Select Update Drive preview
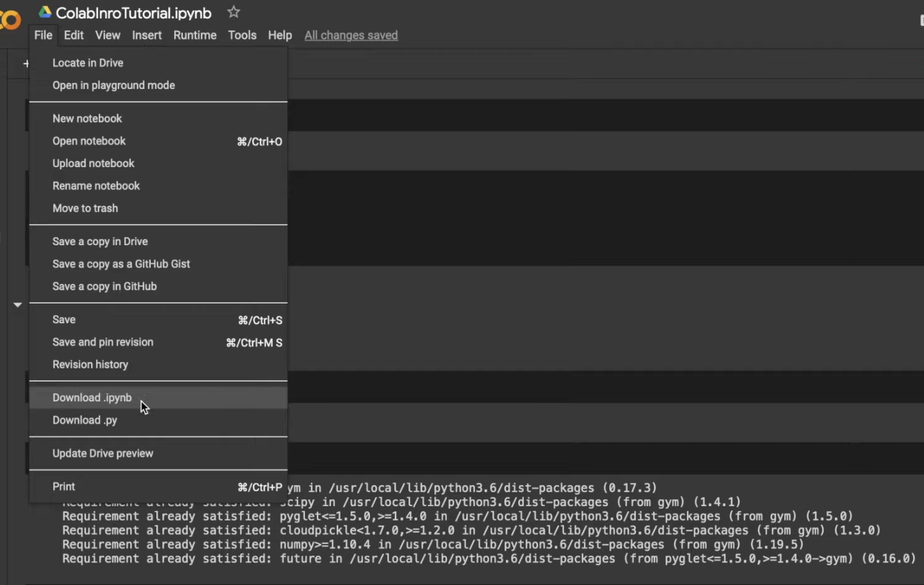 click(158, 453)
